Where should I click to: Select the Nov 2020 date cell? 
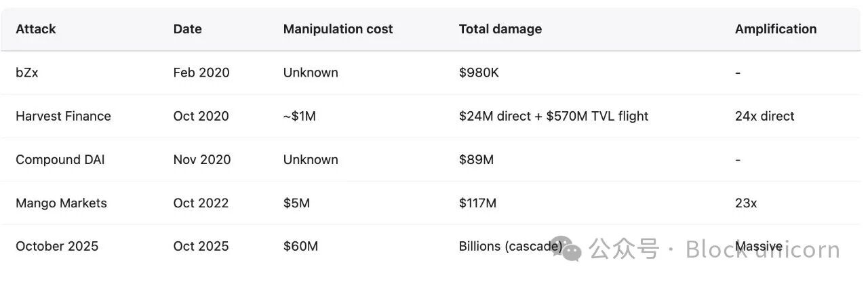click(201, 159)
